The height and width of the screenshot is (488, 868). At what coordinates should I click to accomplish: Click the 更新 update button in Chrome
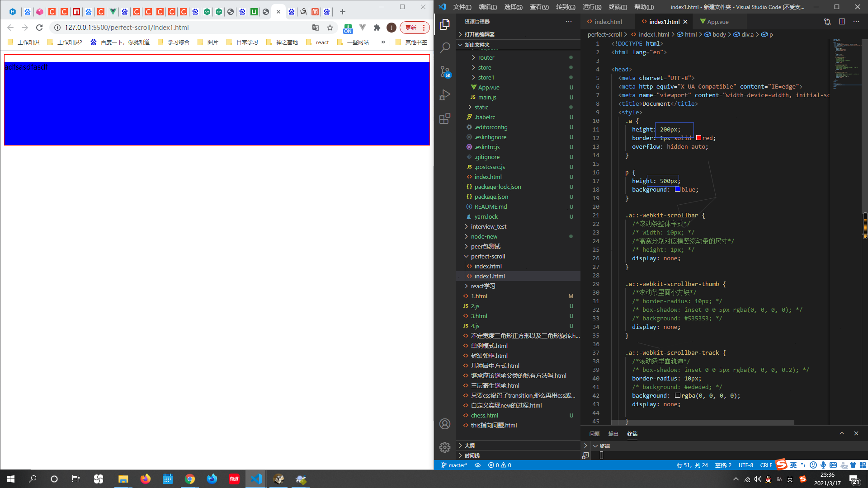(411, 28)
